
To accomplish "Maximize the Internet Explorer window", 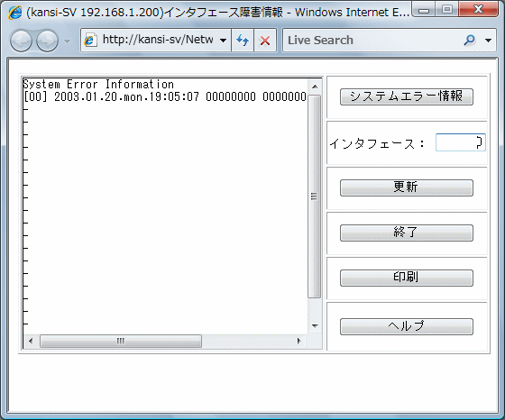I will click(x=447, y=10).
